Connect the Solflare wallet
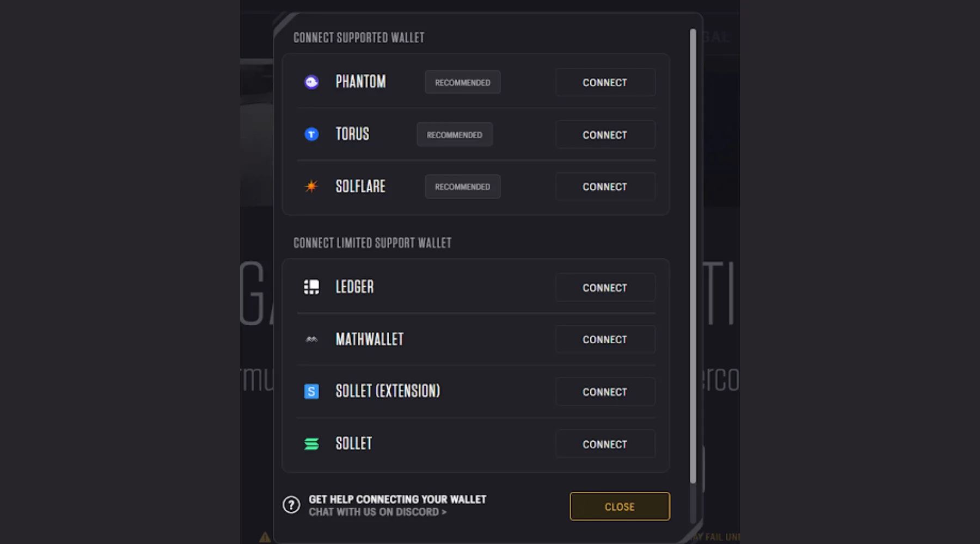 point(605,187)
